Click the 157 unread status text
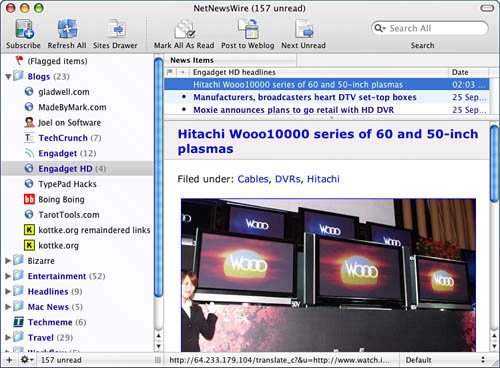This screenshot has width=500, height=368. 61,360
